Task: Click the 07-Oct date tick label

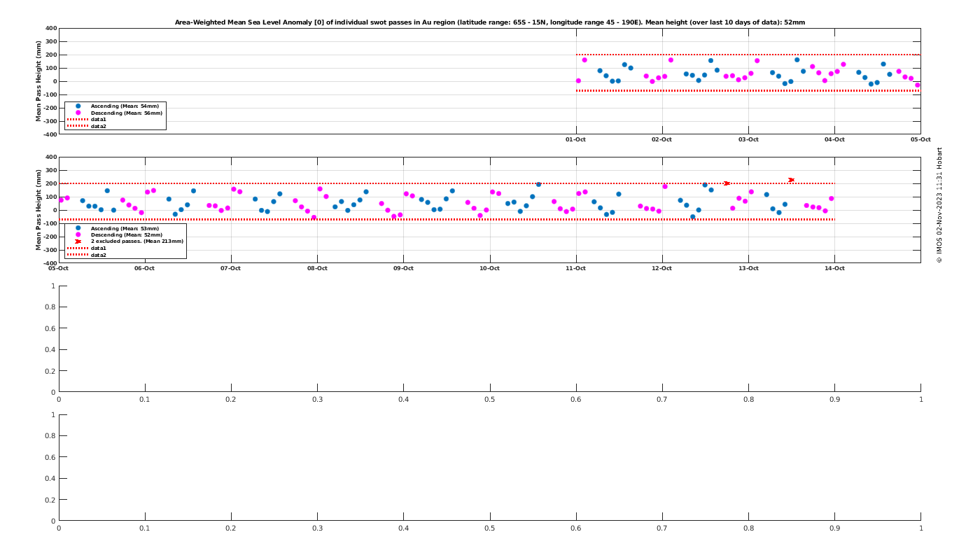Action: pyautogui.click(x=230, y=268)
